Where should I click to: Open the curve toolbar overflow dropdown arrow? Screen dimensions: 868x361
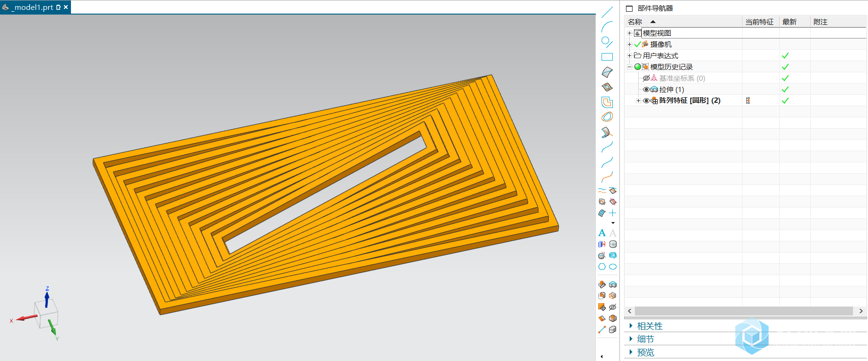(x=613, y=223)
